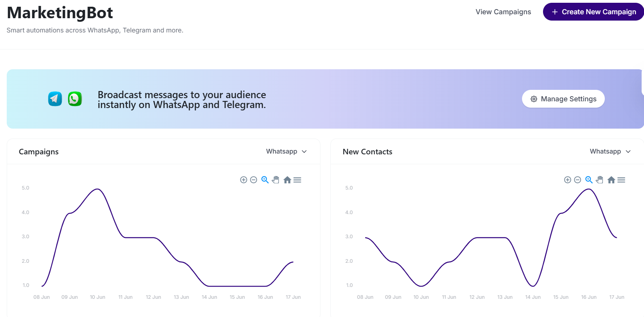Click the WhatsApp icon in the banner
Viewport: 644px width, 317px height.
coord(74,99)
